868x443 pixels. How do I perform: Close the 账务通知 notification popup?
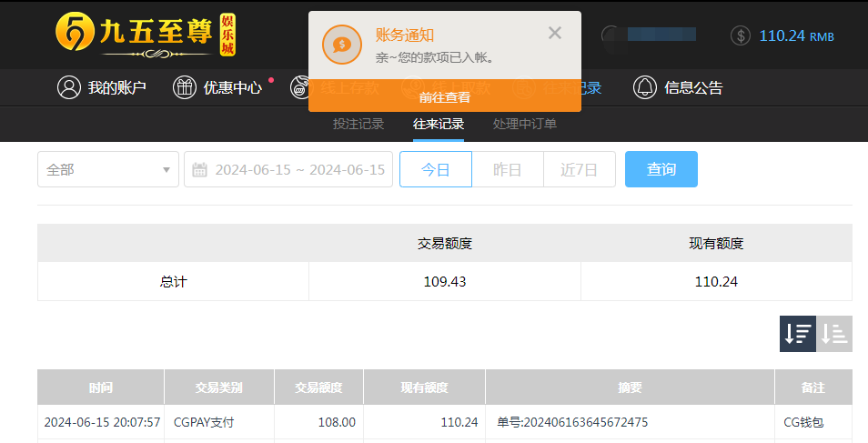point(555,34)
